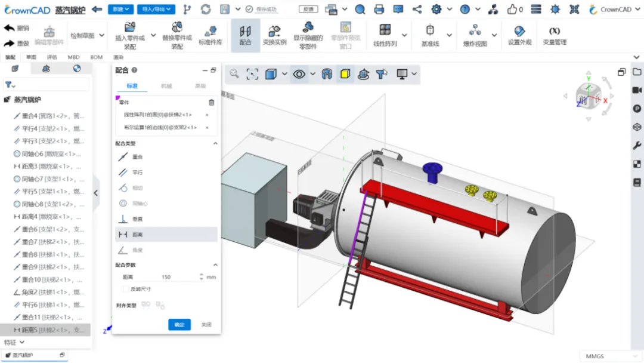Click the camera icon in right sidebar

coord(637,90)
